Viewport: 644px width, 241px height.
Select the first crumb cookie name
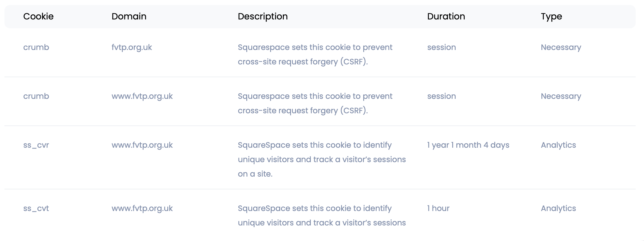coord(36,47)
